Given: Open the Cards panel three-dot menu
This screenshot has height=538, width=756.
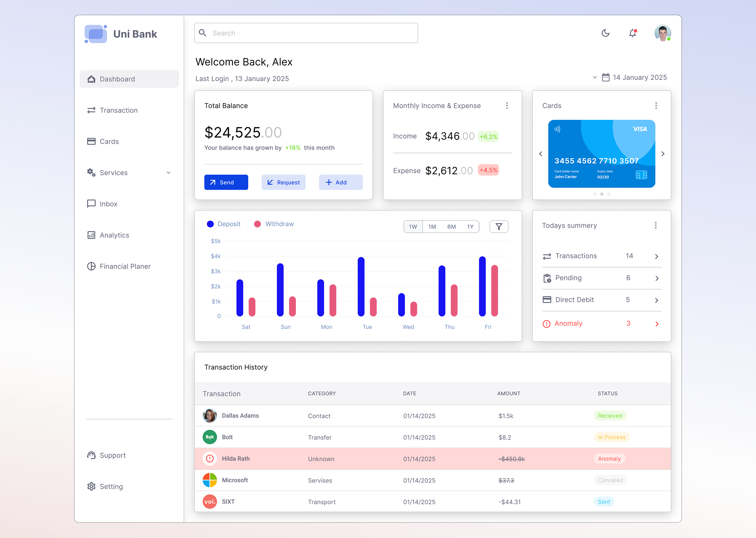Looking at the screenshot, I should (656, 106).
